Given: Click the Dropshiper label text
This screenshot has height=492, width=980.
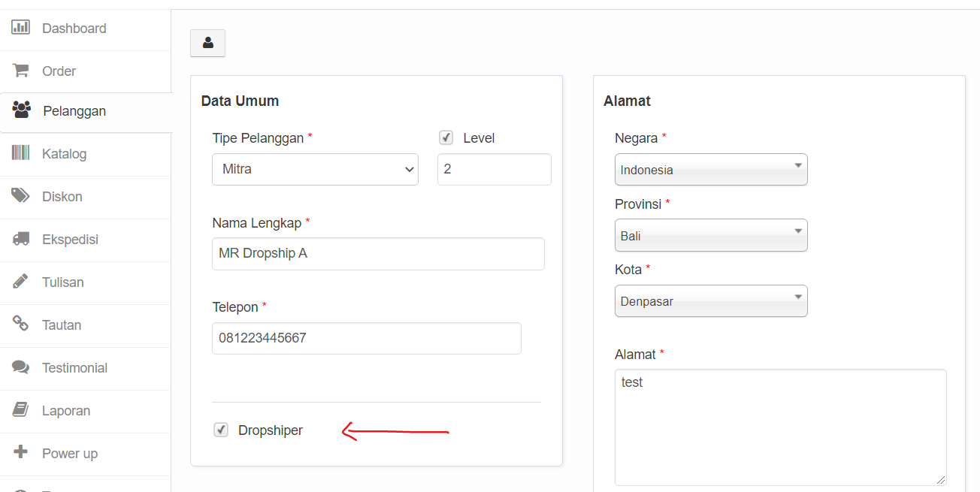Looking at the screenshot, I should pos(271,430).
